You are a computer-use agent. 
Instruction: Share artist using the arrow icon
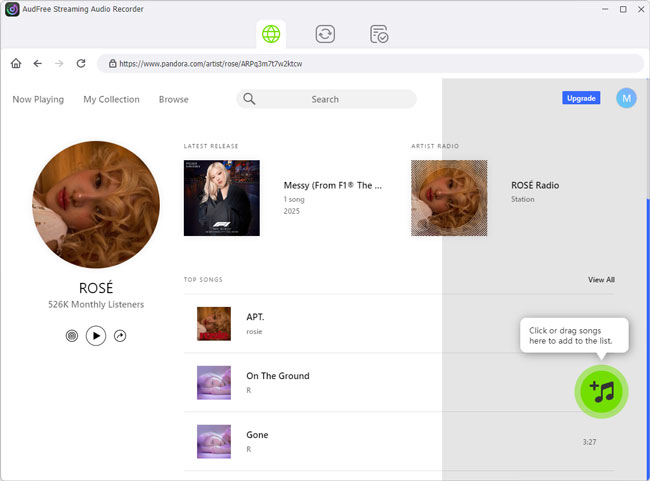[120, 336]
